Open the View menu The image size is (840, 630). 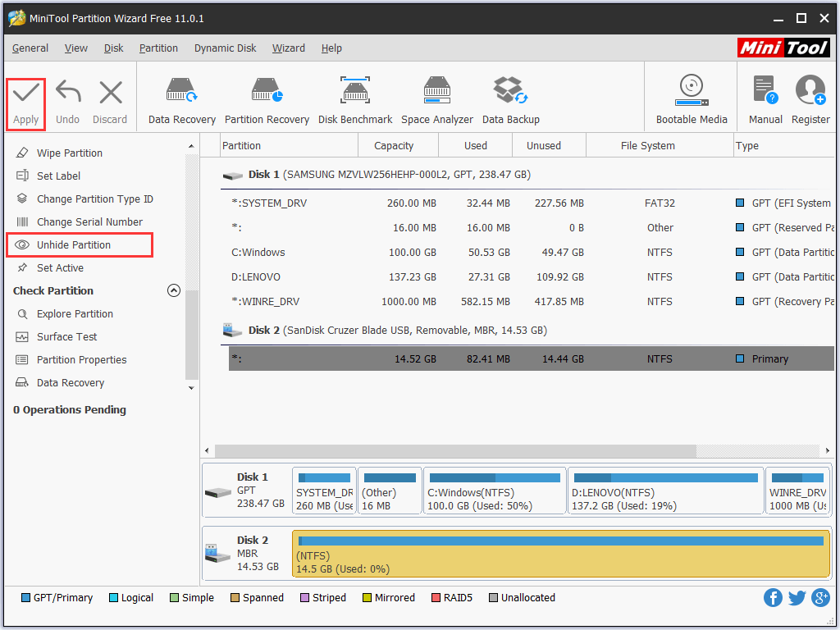click(76, 48)
